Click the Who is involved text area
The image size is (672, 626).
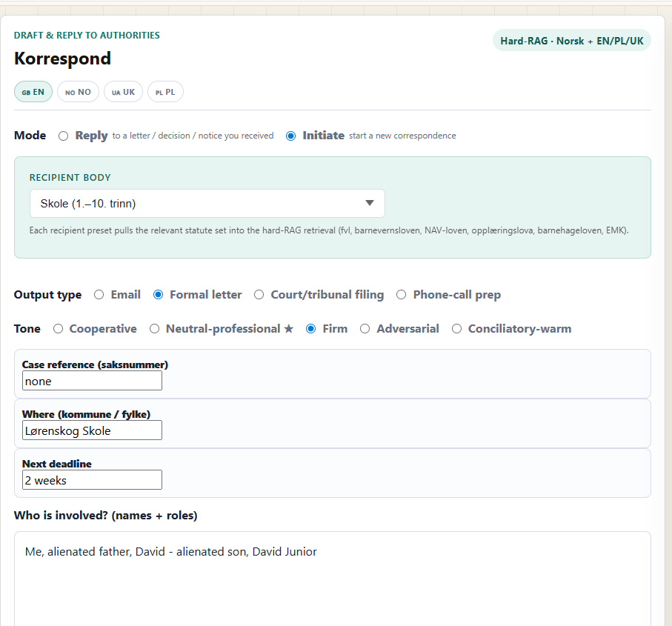click(333, 579)
